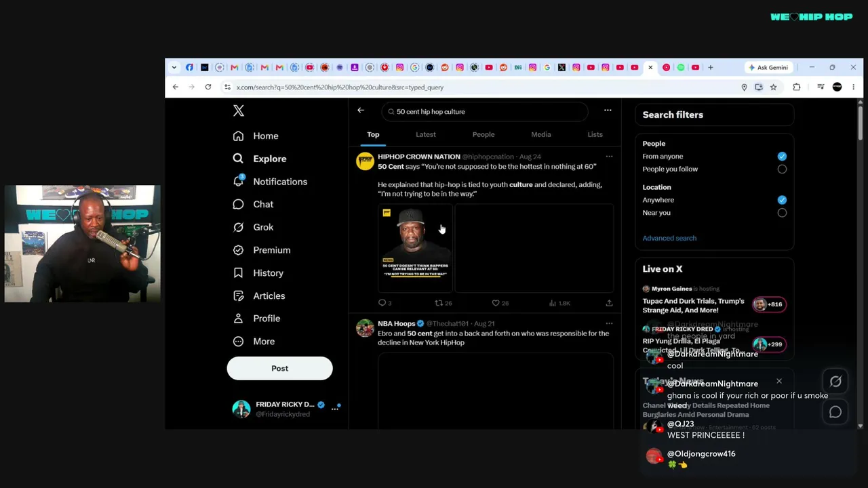Screen dimensions: 868x488
Task: Open History in the sidebar
Action: coord(258,273)
